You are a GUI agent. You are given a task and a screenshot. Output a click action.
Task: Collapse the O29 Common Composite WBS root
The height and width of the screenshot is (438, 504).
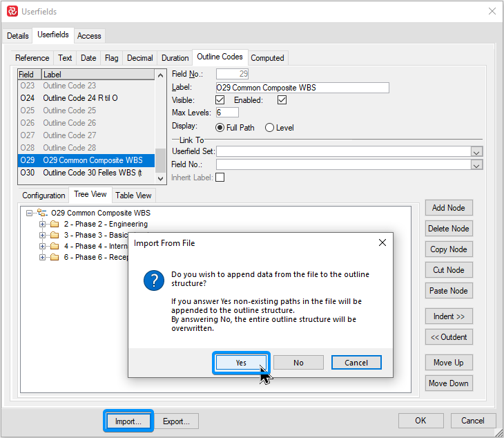[30, 213]
